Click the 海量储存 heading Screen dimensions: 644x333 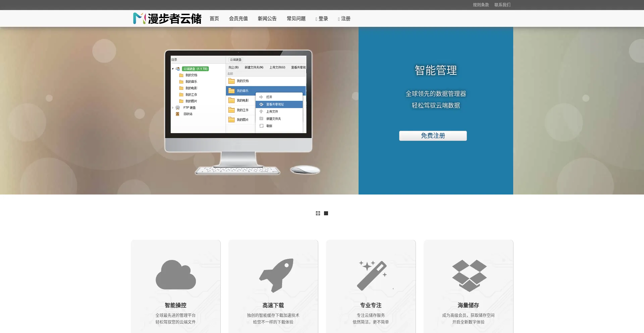pos(468,305)
